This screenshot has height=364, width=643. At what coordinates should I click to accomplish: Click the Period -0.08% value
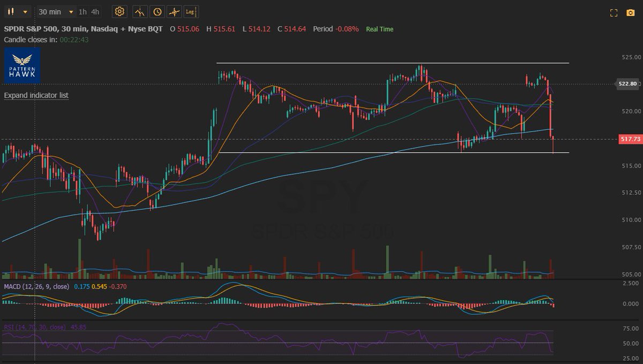click(335, 29)
